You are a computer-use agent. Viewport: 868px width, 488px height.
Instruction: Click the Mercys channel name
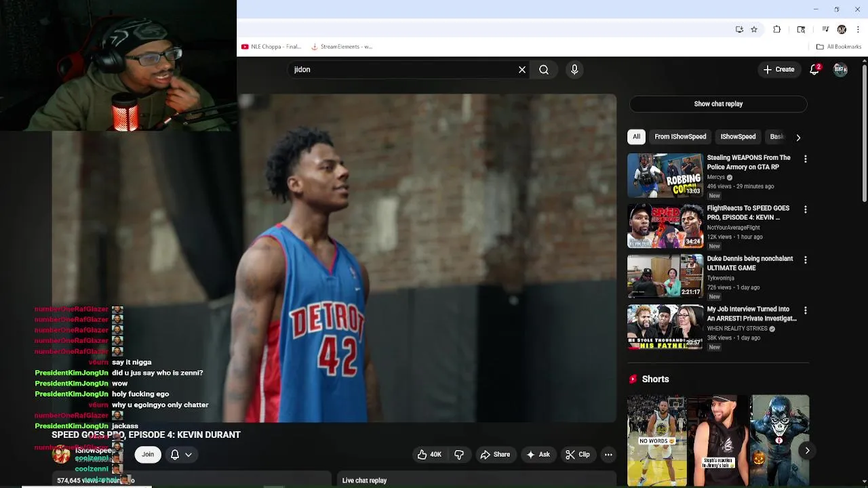(716, 177)
